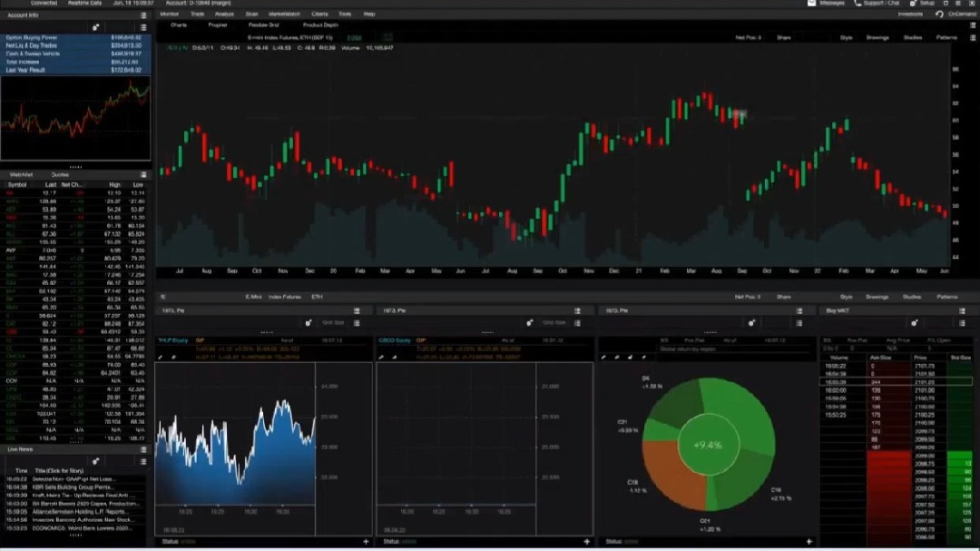The height and width of the screenshot is (551, 980).
Task: Select the Quotes tab beside Watchlist
Action: [x=60, y=174]
